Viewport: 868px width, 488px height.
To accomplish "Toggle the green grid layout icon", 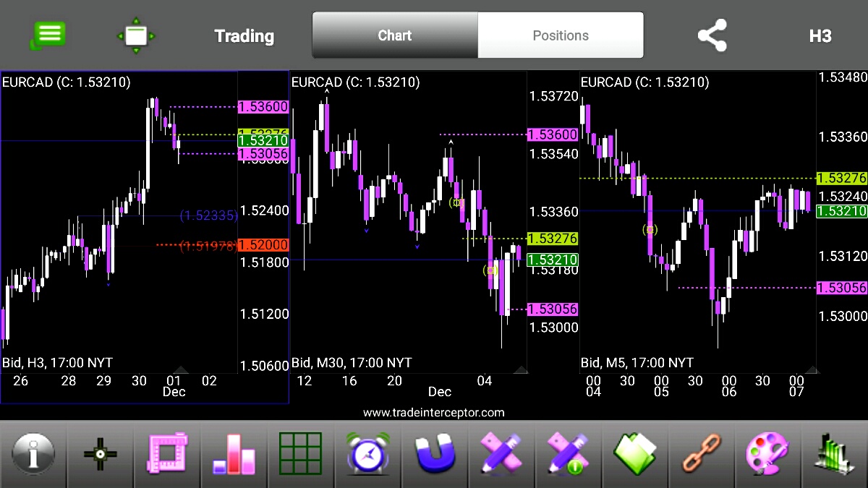I will (x=300, y=454).
